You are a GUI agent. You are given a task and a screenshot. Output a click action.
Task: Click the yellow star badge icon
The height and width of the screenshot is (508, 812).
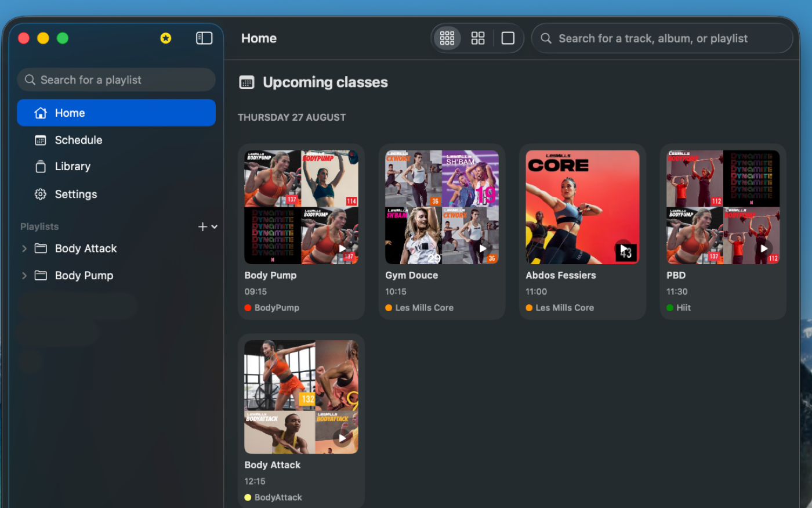click(x=166, y=38)
